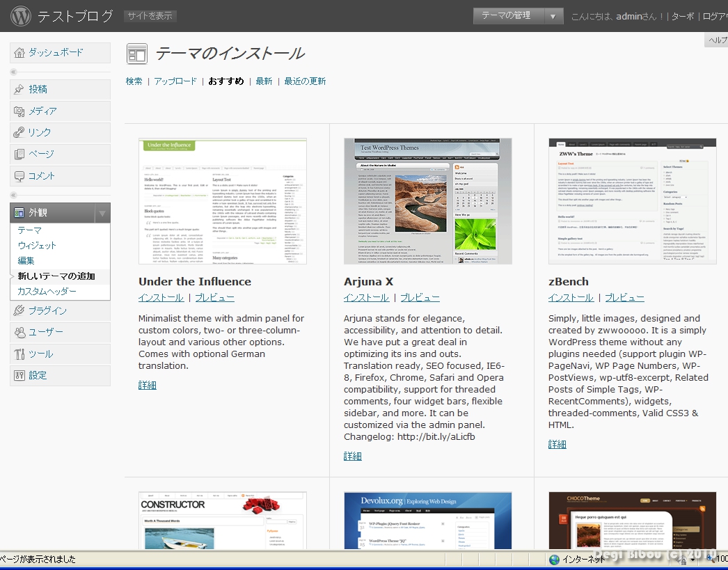The height and width of the screenshot is (570, 728).
Task: Click Devolux theme thumbnail
Action: (427, 521)
